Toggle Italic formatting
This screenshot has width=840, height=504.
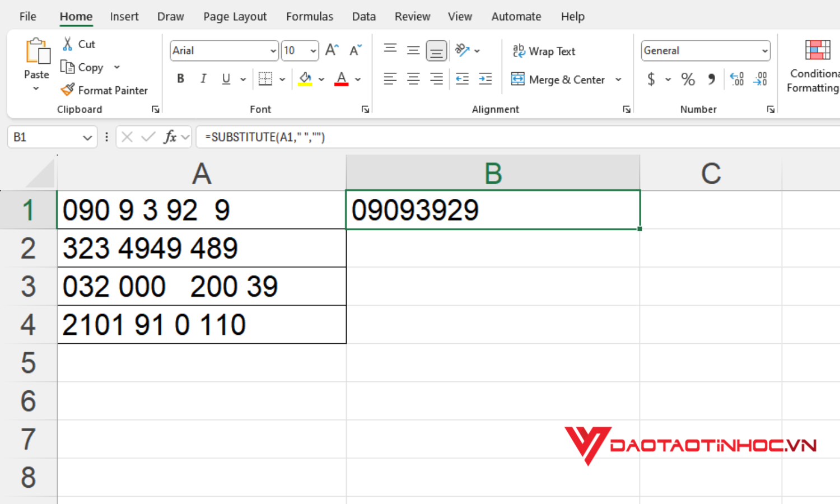[203, 79]
